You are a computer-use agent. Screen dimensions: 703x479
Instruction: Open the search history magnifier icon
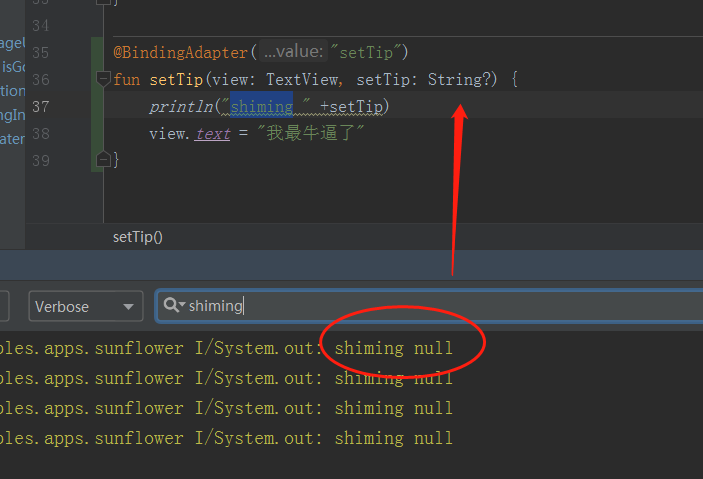click(x=174, y=305)
